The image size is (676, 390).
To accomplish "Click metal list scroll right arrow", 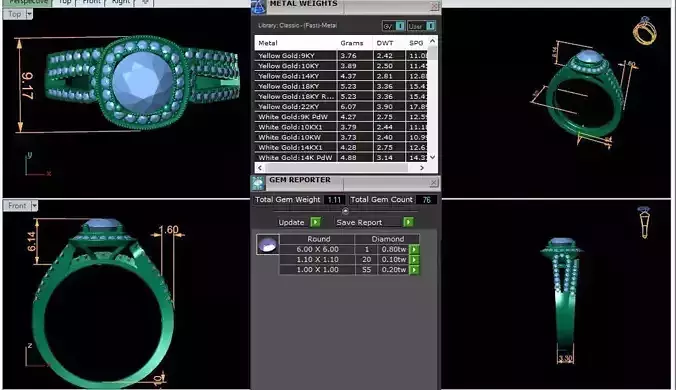I will point(422,168).
